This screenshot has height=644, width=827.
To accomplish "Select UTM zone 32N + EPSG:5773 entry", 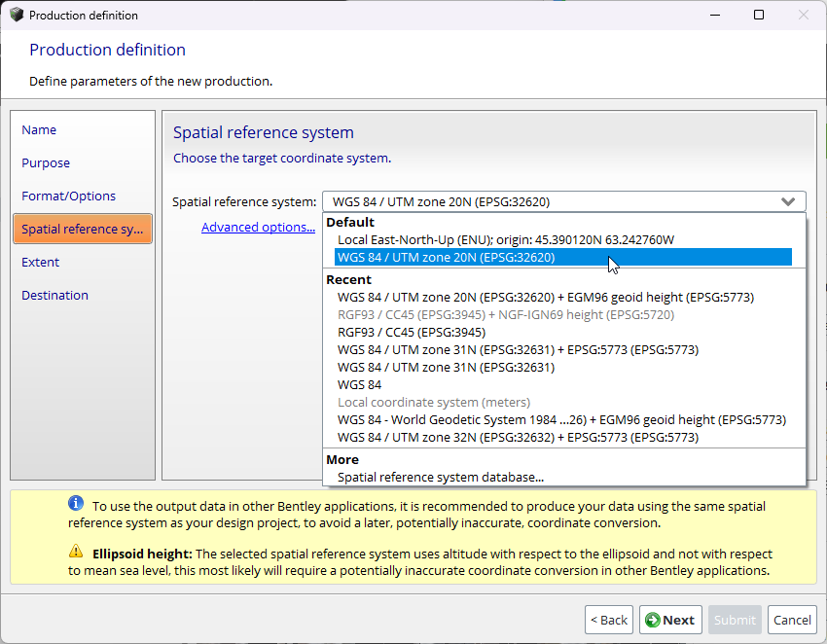I will tap(518, 438).
